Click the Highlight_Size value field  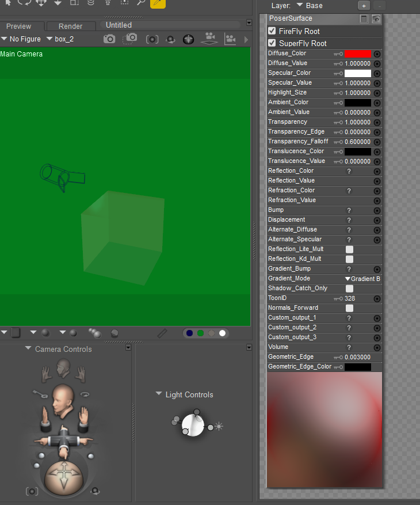[x=357, y=93]
